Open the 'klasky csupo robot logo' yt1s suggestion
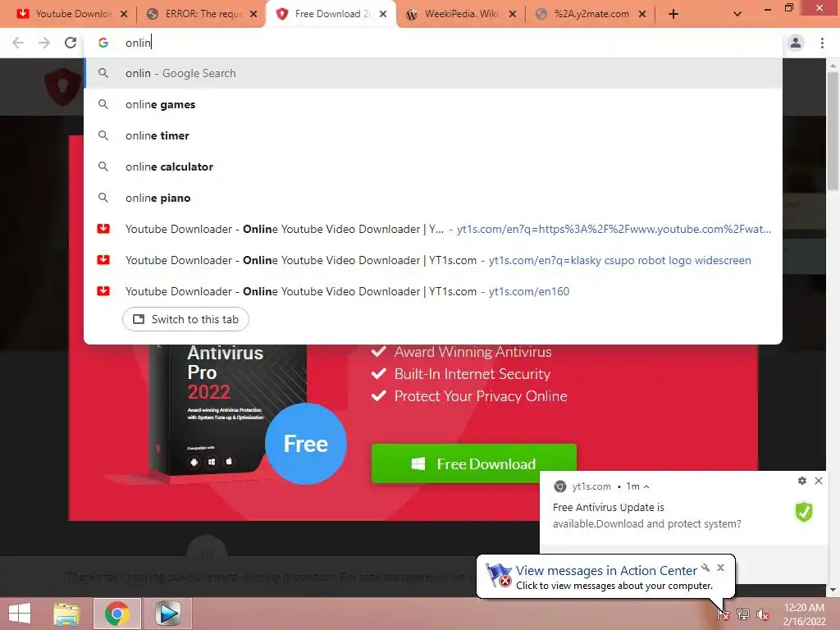This screenshot has width=840, height=630. pyautogui.click(x=433, y=260)
